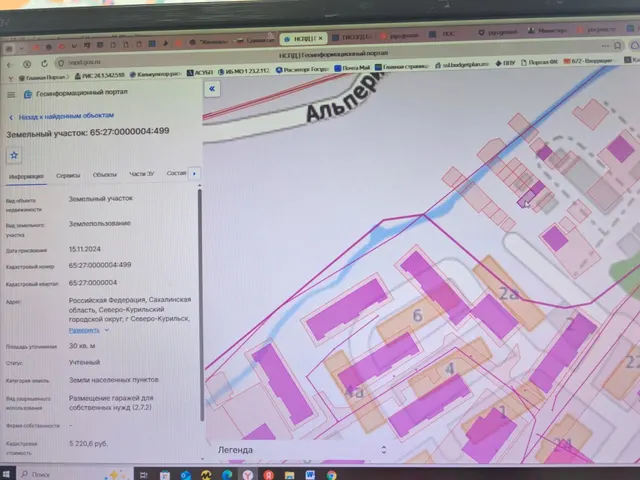The image size is (640, 480).
Task: Switch to the ГИСОГД browser tab
Action: tap(352, 37)
